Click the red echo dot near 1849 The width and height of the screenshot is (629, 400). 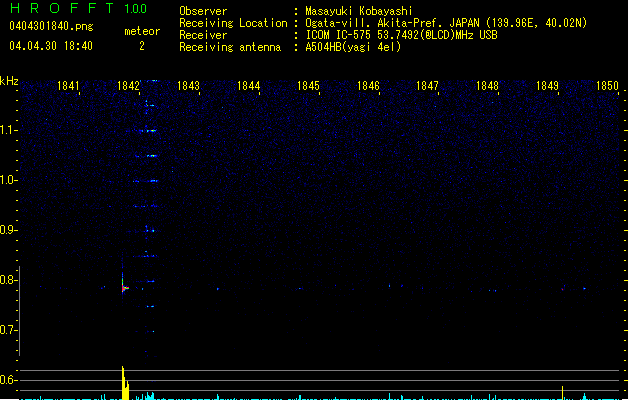click(x=562, y=289)
